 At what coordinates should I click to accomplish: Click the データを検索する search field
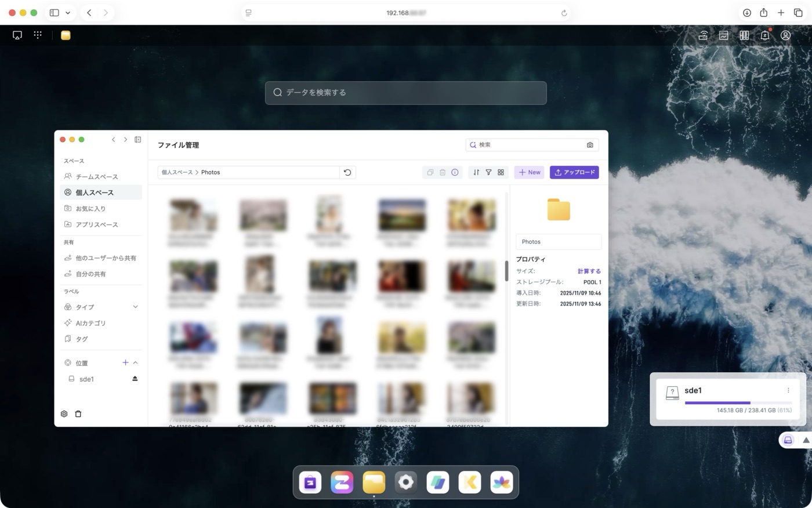pyautogui.click(x=406, y=93)
